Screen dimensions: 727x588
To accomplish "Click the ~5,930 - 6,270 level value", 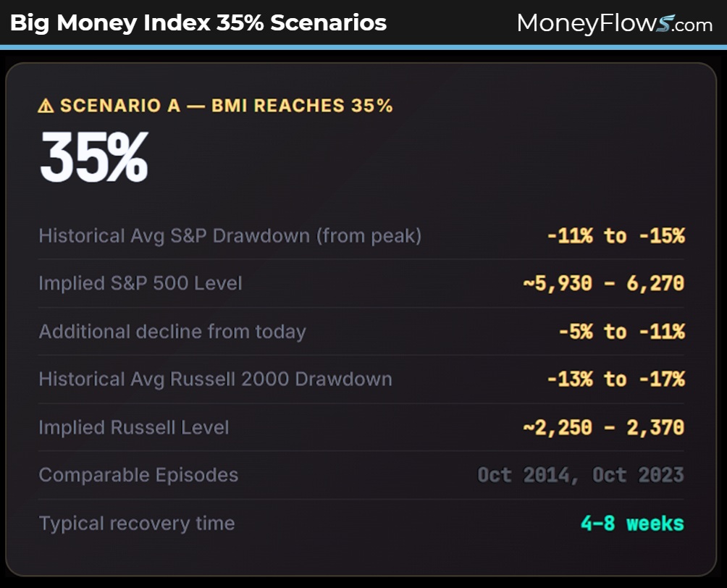I will tap(603, 283).
